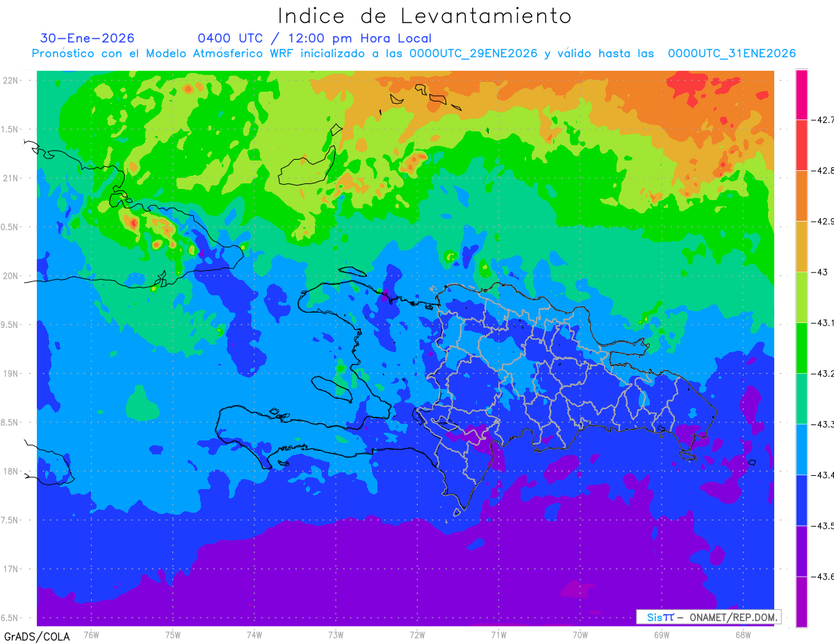Click the '68W' longitude label
The image size is (834, 644).
(743, 634)
